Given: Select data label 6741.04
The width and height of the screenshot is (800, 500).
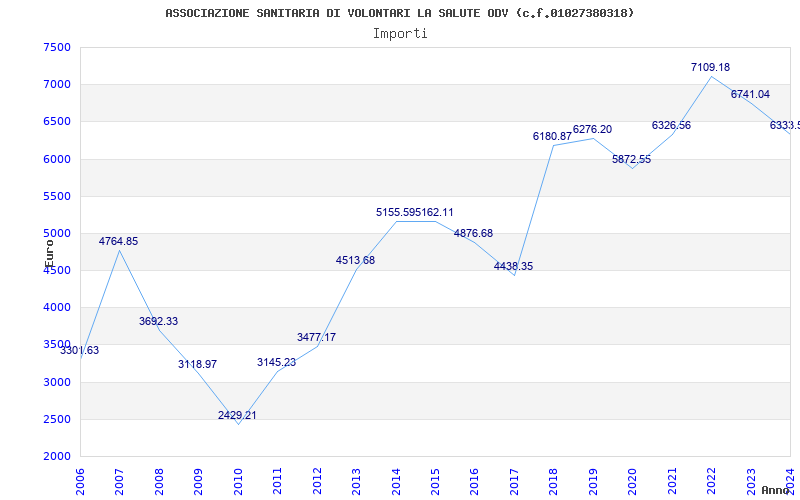Looking at the screenshot, I should (751, 94).
